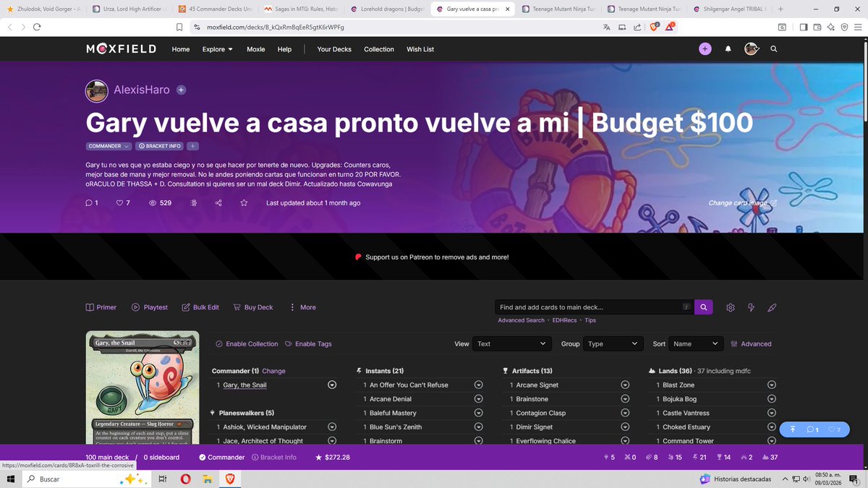The height and width of the screenshot is (488, 868).
Task: Start Playtest of the deck
Action: pyautogui.click(x=150, y=307)
